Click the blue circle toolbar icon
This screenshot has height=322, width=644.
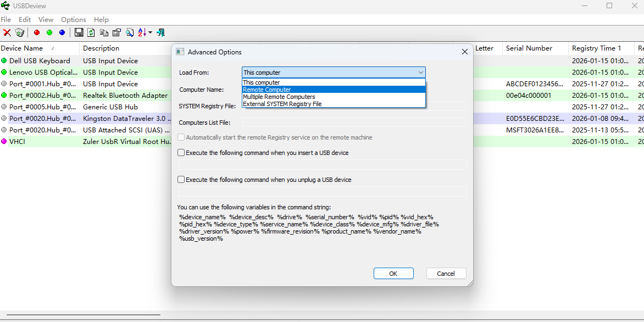62,33
